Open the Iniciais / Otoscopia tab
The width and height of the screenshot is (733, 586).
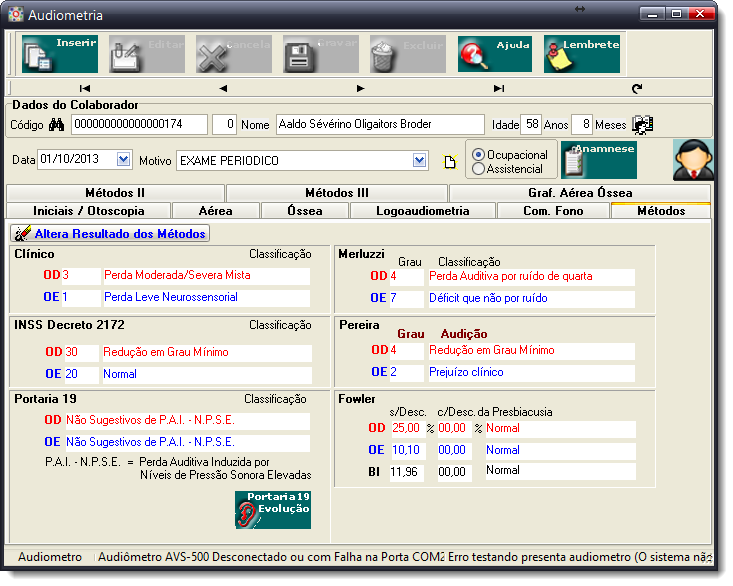(88, 211)
